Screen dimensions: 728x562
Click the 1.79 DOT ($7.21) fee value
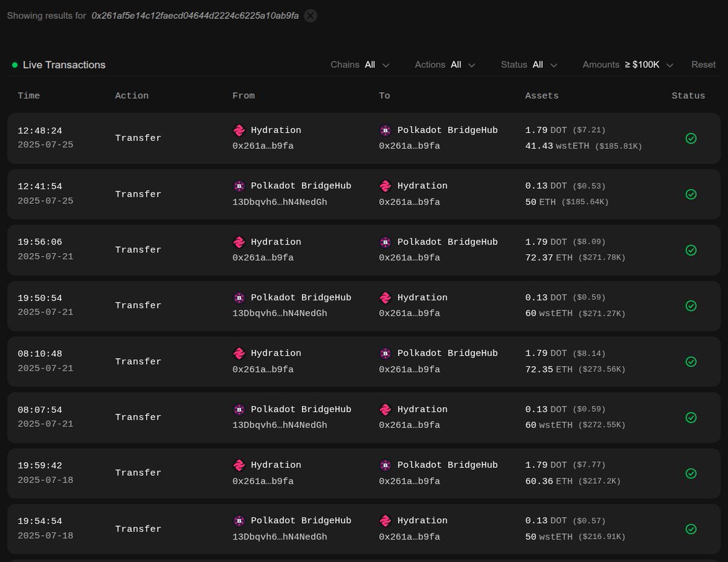tap(565, 130)
